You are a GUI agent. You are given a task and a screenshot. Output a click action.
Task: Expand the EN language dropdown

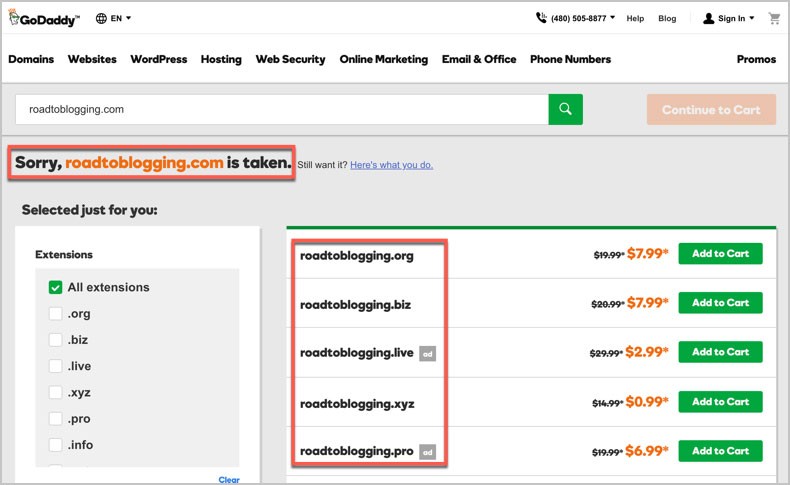122,18
